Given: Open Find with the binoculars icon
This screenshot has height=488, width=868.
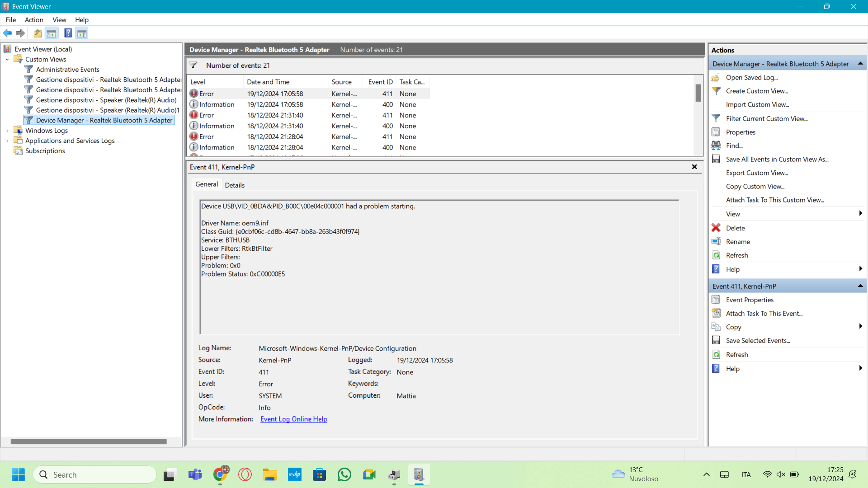Looking at the screenshot, I should [716, 145].
